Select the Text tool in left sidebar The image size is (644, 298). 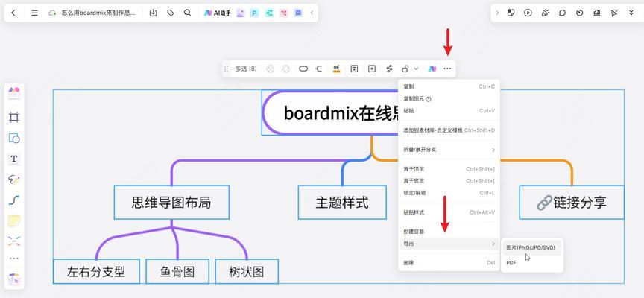(14, 159)
